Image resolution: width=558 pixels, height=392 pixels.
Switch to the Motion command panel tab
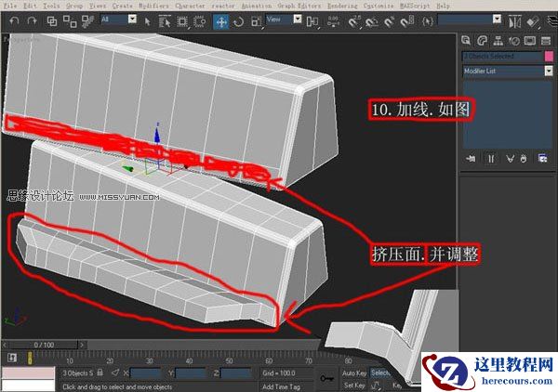click(x=514, y=41)
